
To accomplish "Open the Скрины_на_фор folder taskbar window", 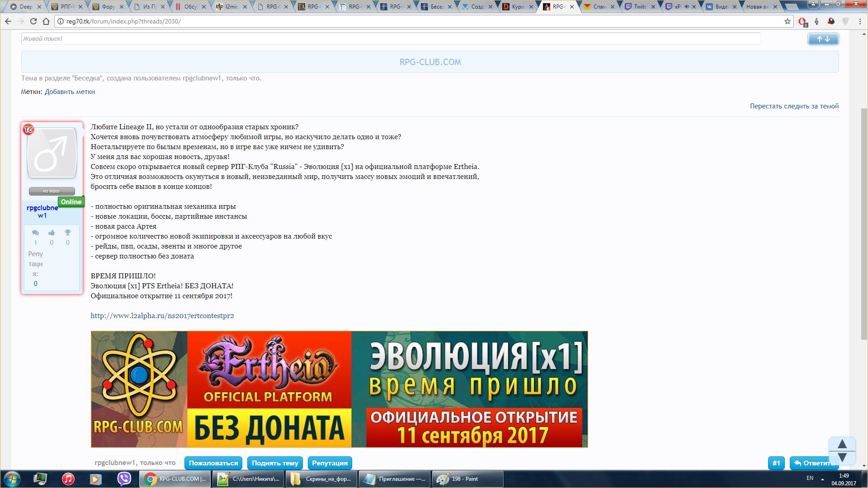I will 321,479.
